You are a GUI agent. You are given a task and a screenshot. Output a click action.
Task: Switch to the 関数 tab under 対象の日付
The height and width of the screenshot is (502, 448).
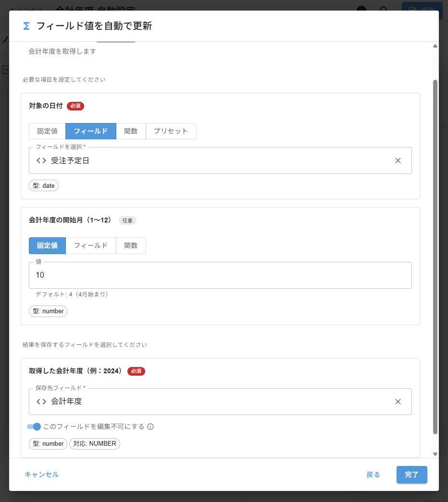click(131, 131)
